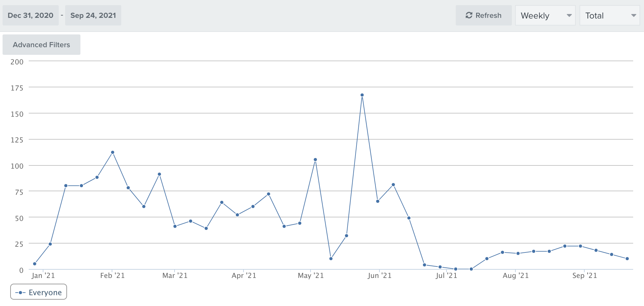This screenshot has height=306, width=644.
Task: Click the Apr '21 axis label
Action: pyautogui.click(x=244, y=276)
